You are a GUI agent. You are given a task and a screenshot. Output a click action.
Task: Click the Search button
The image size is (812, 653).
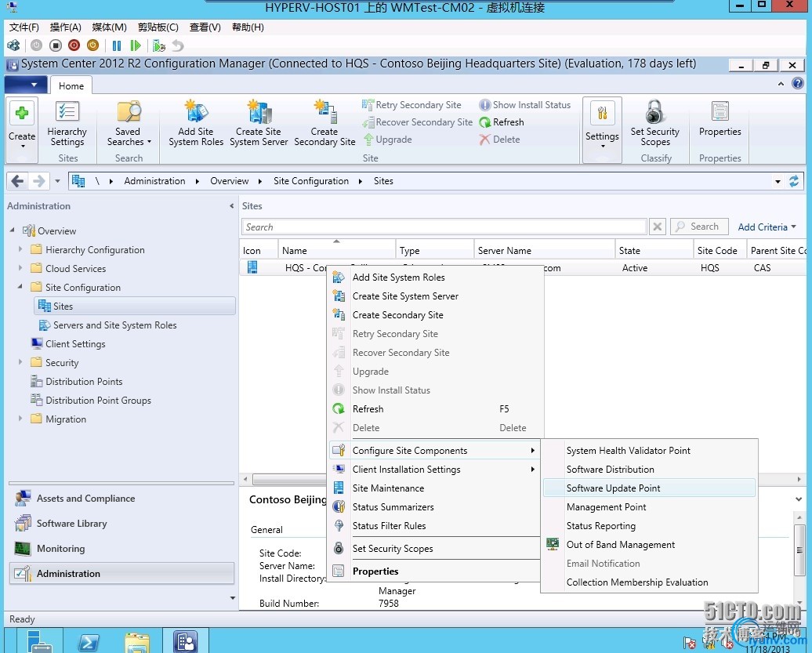[x=699, y=227]
